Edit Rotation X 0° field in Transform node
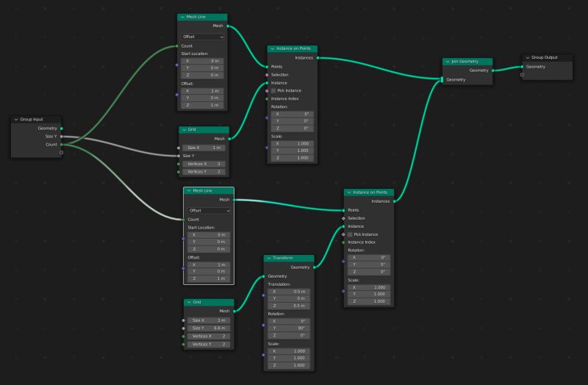Screen dimensions: 588x385 (289, 321)
